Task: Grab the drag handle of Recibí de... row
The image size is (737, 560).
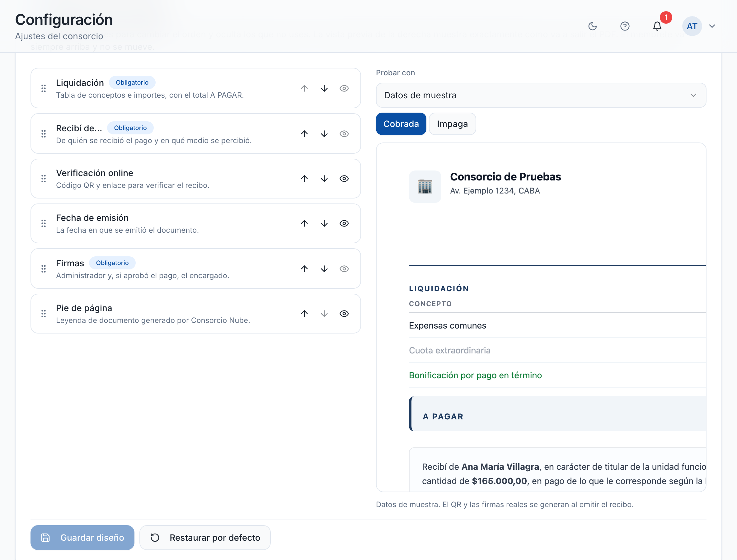Action: [44, 134]
